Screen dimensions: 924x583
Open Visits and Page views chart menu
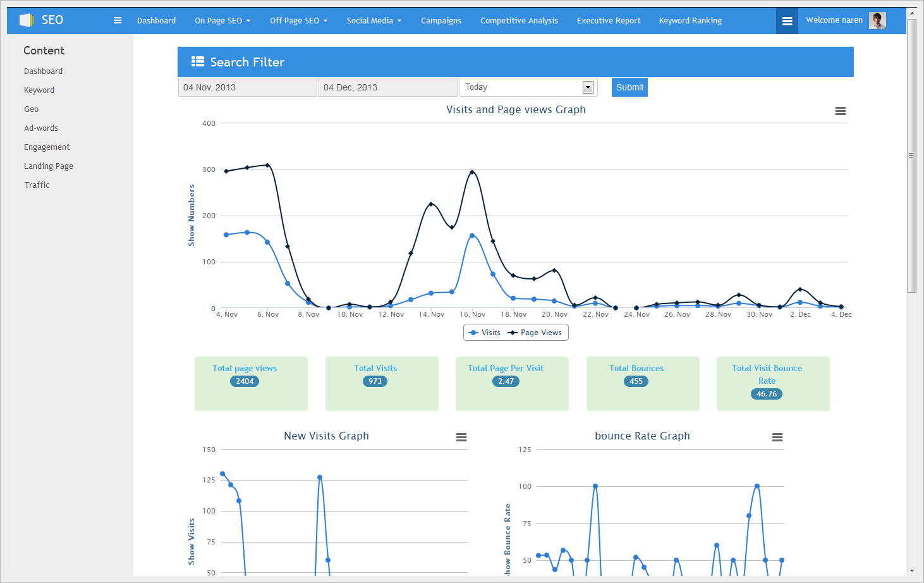(840, 111)
